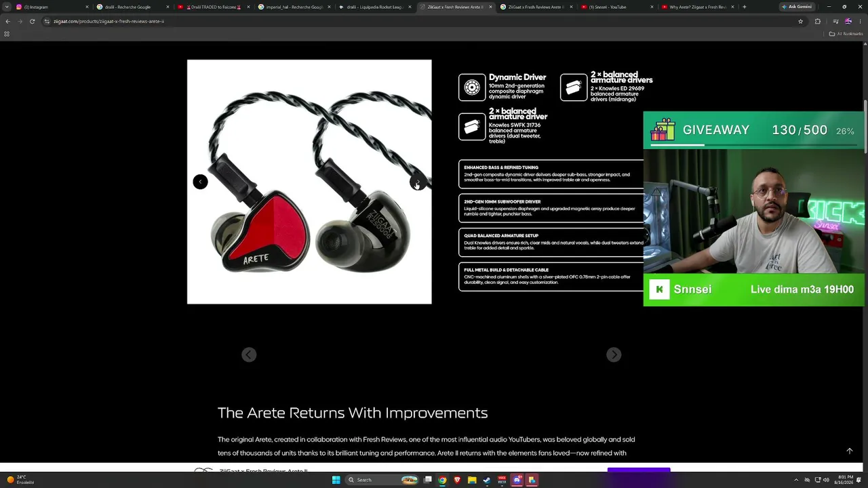Click the webcam stream overlay video
This screenshot has height=488, width=868.
[x=754, y=211]
